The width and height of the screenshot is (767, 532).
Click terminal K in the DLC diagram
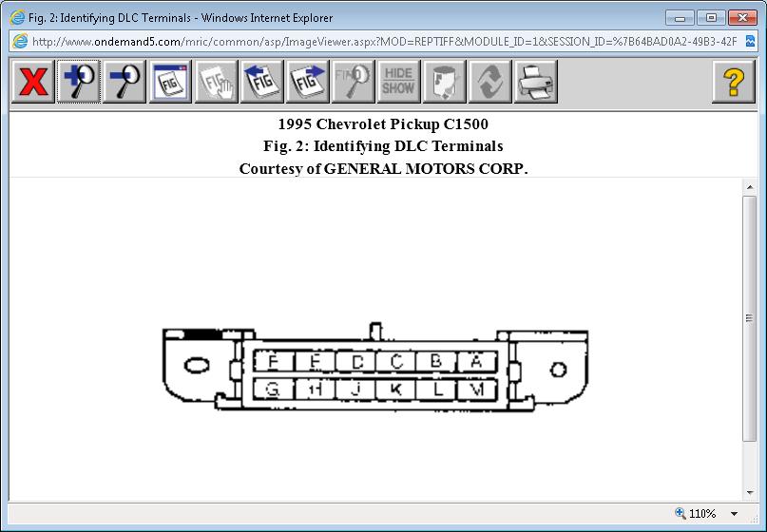395,389
